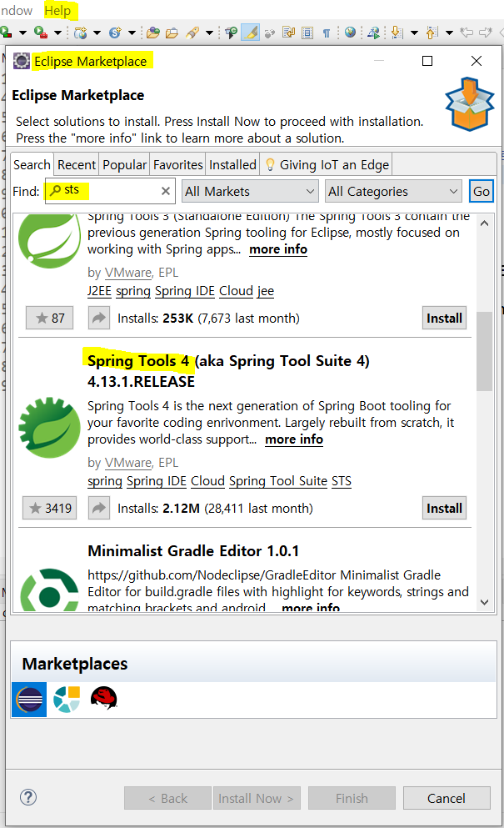This screenshot has width=504, height=828.
Task: Select the Red Hat marketplace icon
Action: click(x=104, y=699)
